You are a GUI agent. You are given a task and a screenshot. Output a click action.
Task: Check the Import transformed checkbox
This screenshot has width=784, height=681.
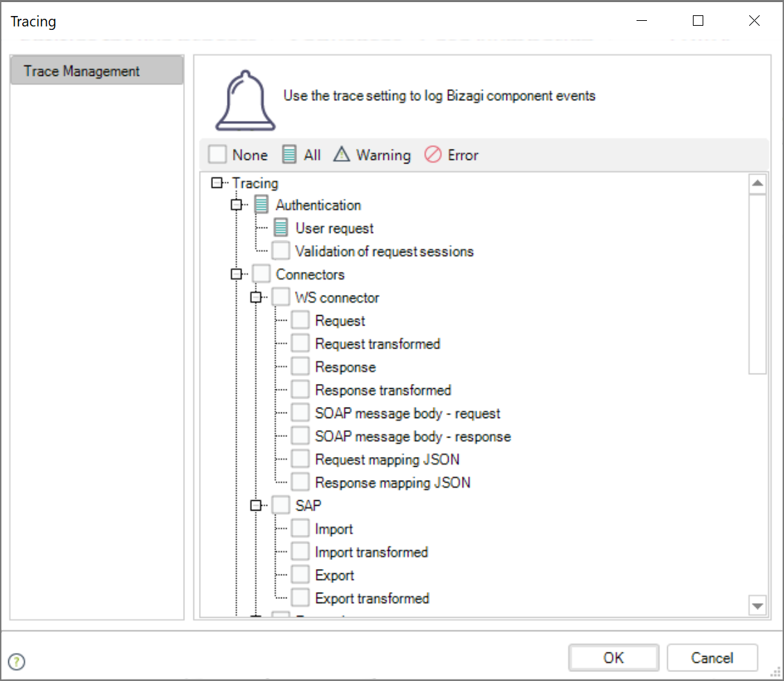tap(300, 551)
